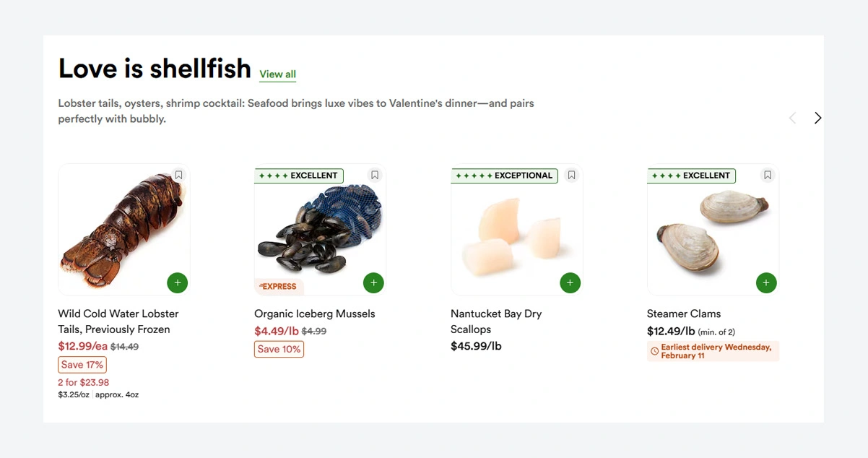Open the Steamer Clams product title
868x458 pixels.
coord(683,314)
